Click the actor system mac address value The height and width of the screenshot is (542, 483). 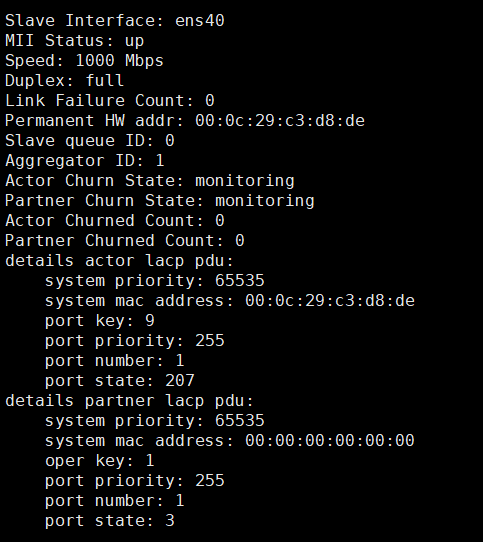click(330, 301)
